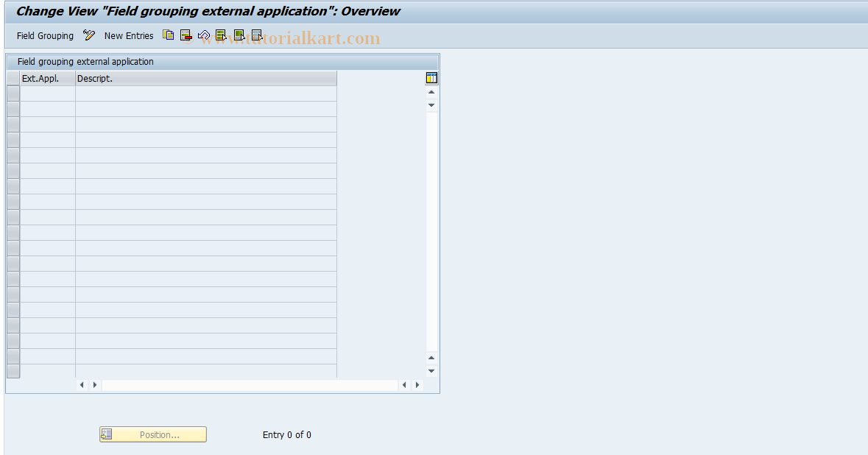The image size is (868, 455).
Task: Select the first table row via its selector
Action: pyautogui.click(x=13, y=94)
